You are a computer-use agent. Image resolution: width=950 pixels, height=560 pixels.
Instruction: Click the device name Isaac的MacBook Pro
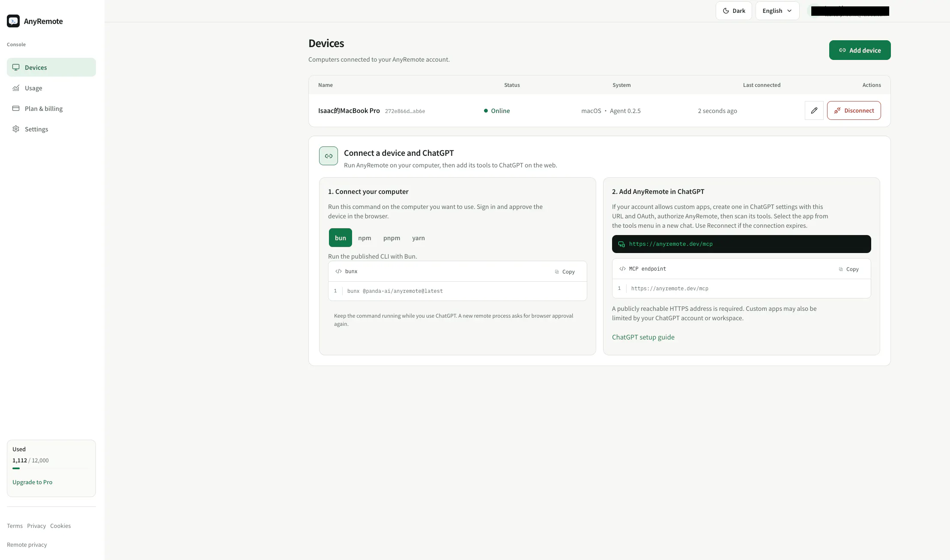pos(349,110)
